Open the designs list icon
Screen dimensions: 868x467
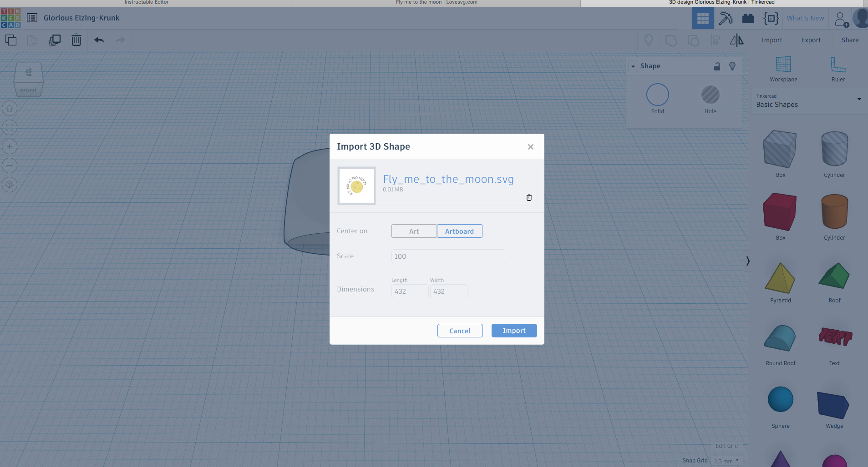pyautogui.click(x=32, y=18)
